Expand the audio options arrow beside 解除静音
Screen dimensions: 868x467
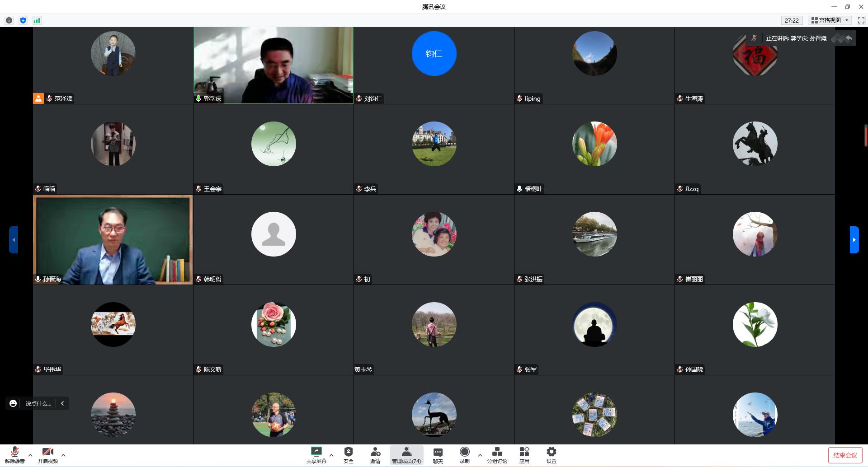coord(30,455)
